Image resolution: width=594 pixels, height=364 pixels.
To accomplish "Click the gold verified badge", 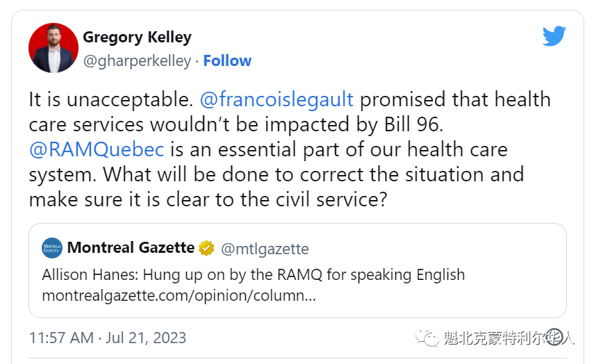I will [x=206, y=248].
